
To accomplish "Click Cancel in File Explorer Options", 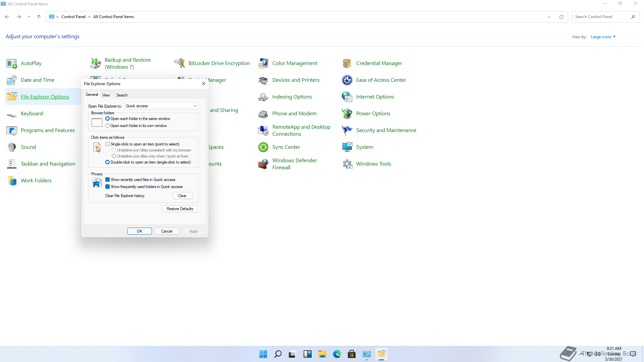I will pos(167,231).
